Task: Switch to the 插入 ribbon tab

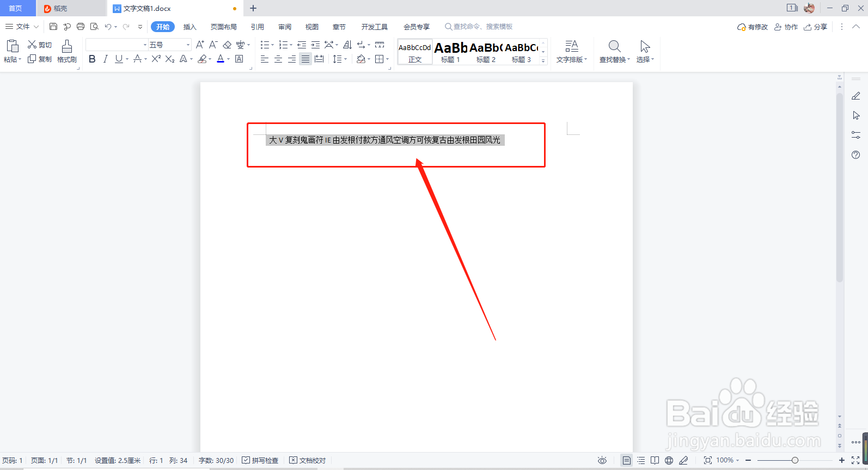Action: tap(190, 27)
